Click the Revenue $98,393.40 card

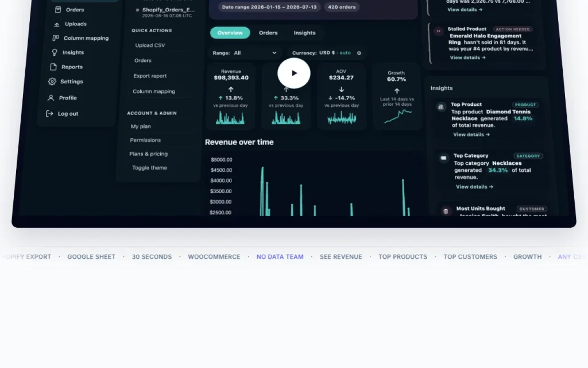point(231,97)
